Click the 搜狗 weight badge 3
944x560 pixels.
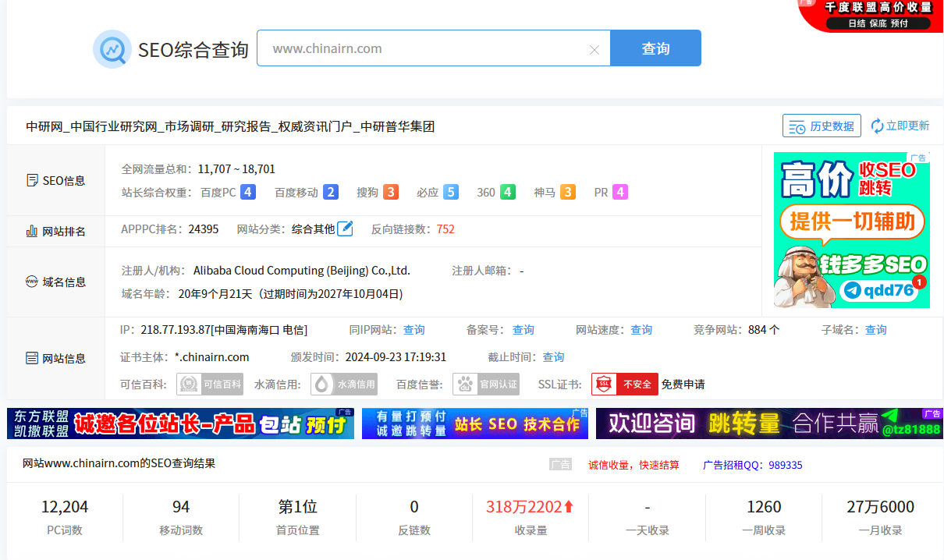(391, 192)
